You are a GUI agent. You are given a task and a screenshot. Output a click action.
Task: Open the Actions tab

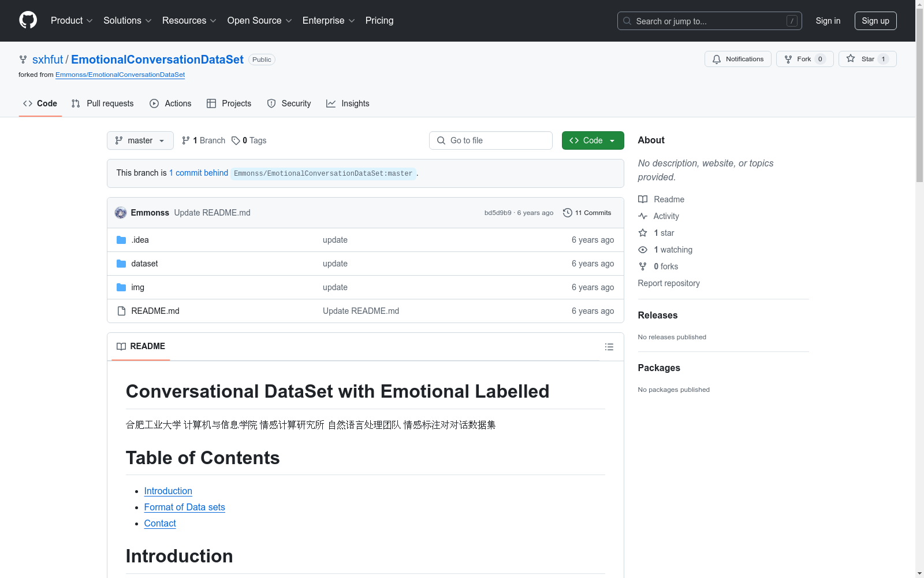click(x=170, y=103)
